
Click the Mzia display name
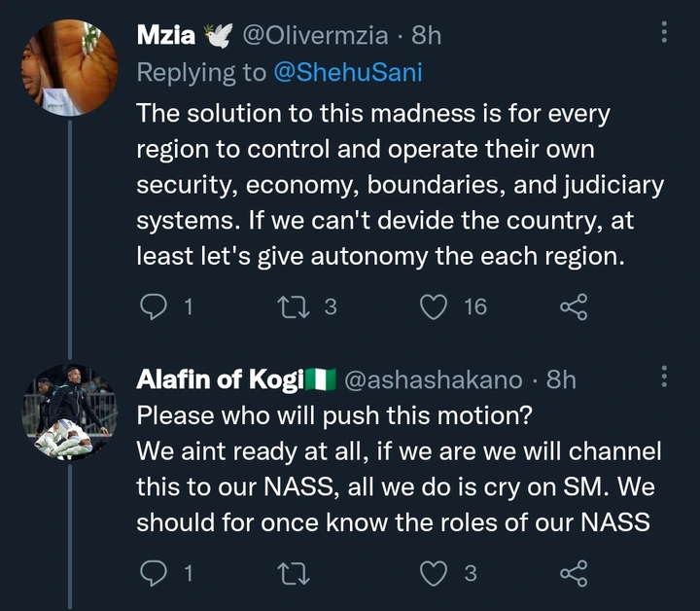click(x=167, y=36)
